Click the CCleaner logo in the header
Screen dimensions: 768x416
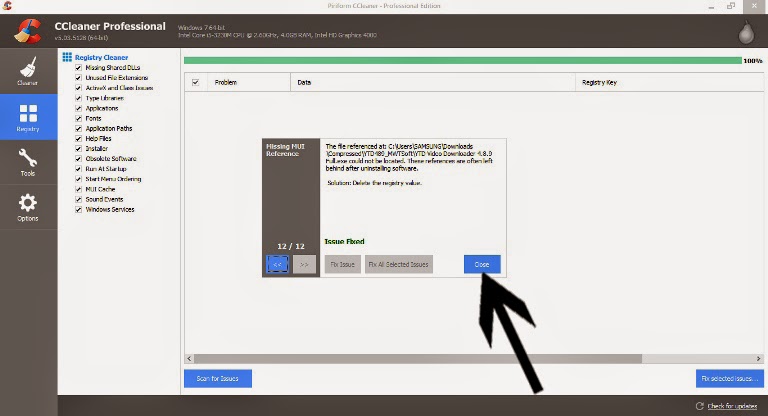(x=28, y=30)
